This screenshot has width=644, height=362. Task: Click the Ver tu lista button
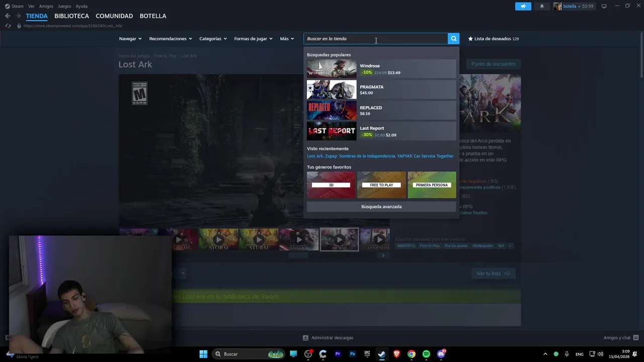pos(493,274)
